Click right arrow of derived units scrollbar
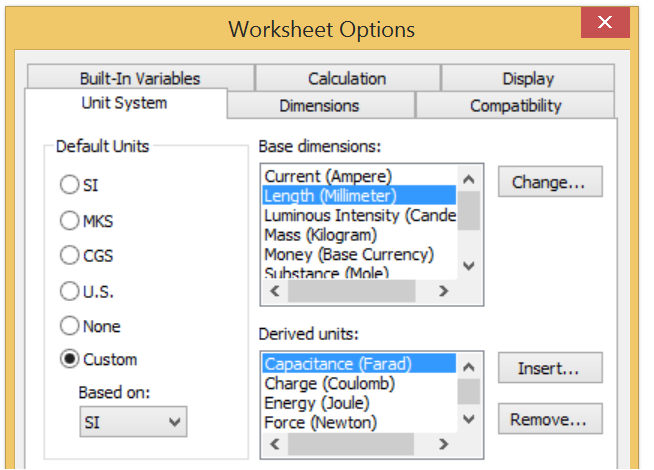654x470 pixels. [444, 444]
